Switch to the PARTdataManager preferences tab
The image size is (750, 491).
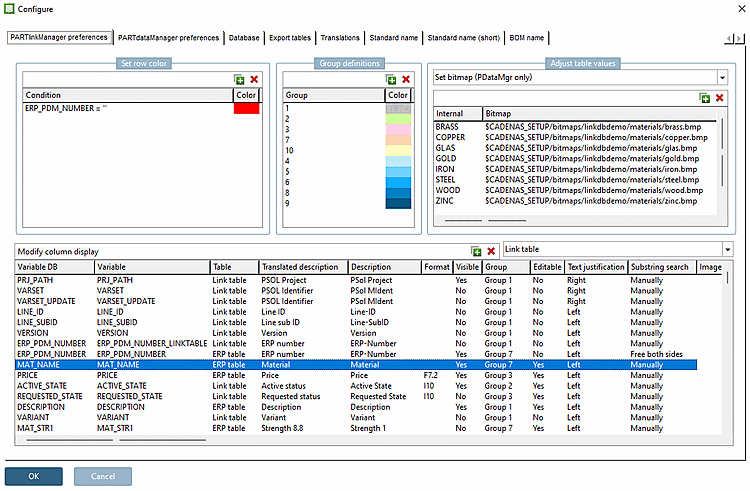point(168,38)
